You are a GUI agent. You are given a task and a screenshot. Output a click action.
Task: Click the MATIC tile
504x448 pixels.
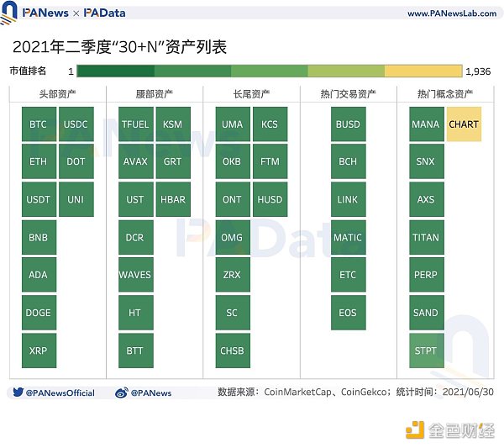(x=348, y=237)
